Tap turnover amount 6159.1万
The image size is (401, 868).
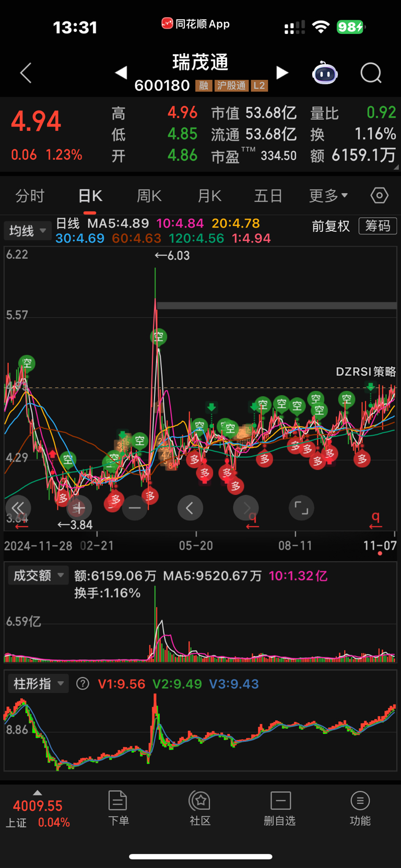[x=363, y=155]
